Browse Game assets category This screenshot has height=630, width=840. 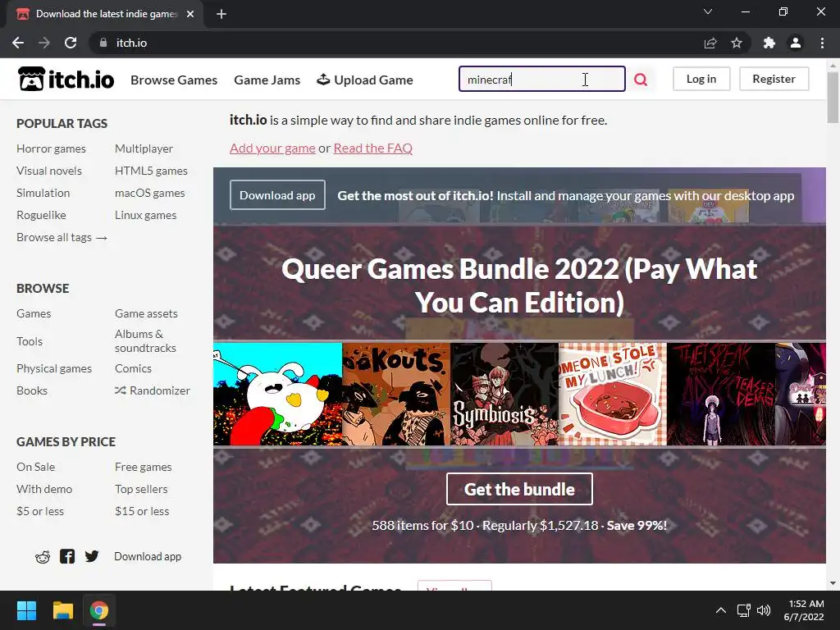point(146,313)
